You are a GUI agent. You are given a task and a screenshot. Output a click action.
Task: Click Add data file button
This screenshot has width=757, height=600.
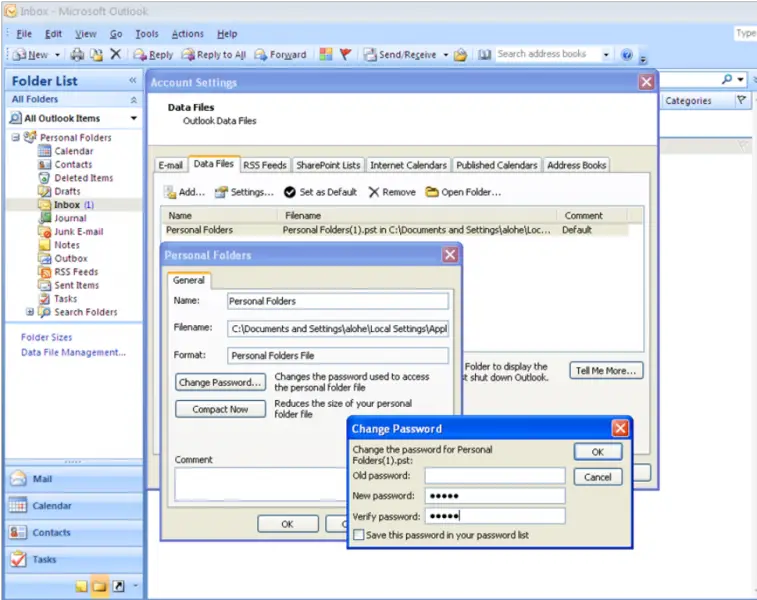pyautogui.click(x=185, y=192)
